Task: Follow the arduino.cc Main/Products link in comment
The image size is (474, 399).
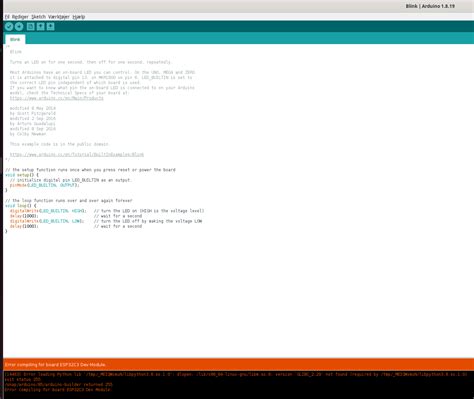Action: coord(57,98)
